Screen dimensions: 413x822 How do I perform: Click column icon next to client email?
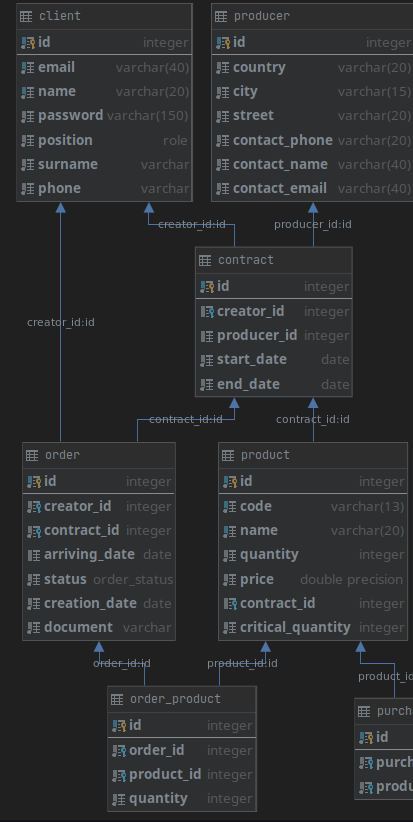coord(28,68)
